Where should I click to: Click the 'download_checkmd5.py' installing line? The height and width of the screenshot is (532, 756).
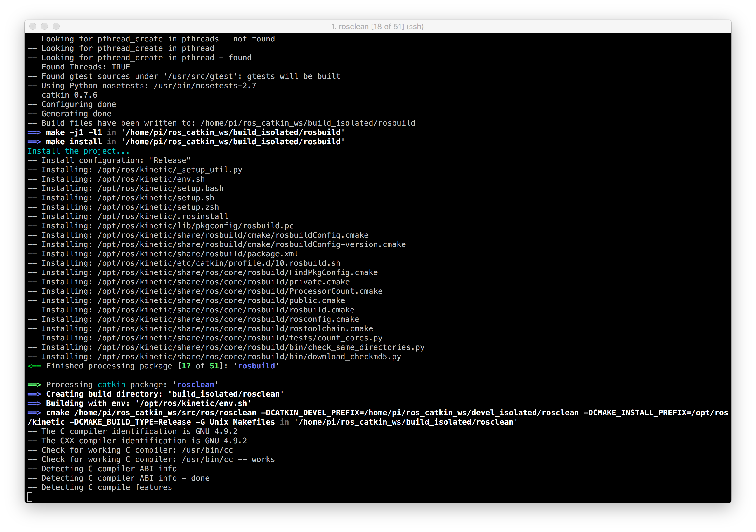click(x=214, y=357)
